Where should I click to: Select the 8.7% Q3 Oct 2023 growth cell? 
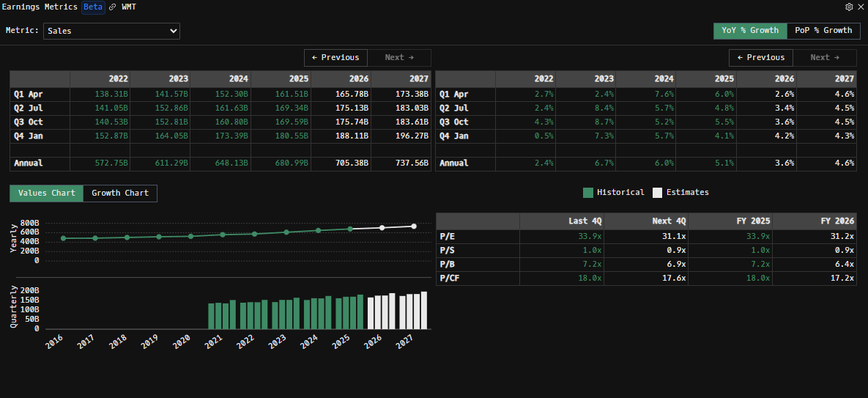point(586,122)
